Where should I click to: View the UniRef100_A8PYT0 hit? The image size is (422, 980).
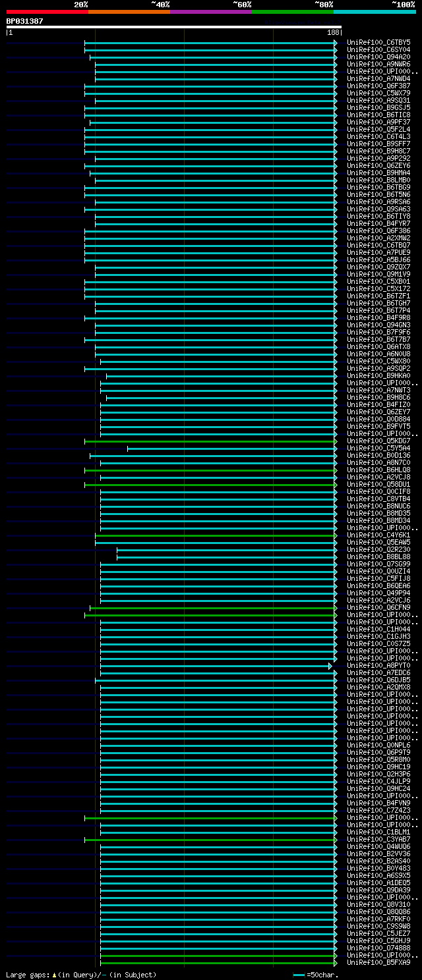tap(378, 666)
